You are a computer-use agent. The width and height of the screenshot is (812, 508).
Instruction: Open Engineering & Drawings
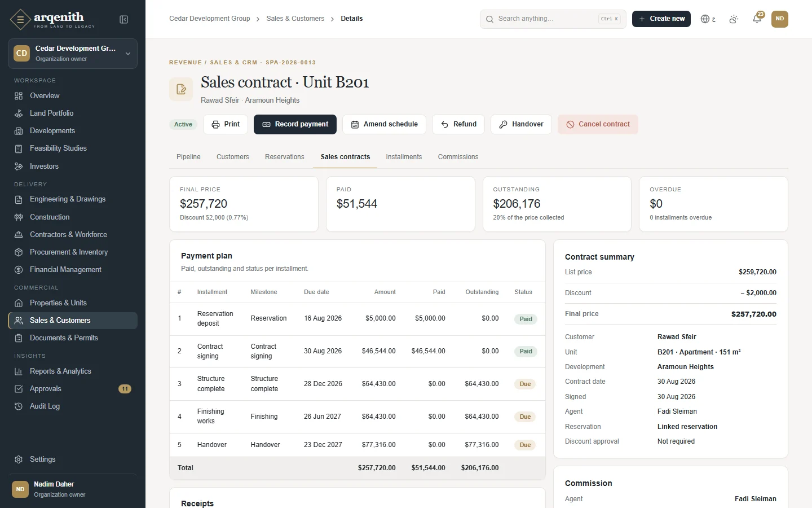(x=73, y=199)
